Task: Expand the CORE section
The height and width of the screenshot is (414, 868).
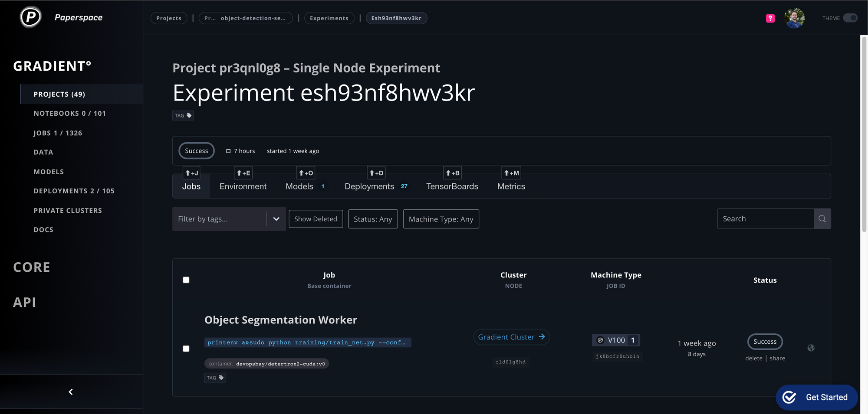Action: pyautogui.click(x=32, y=267)
